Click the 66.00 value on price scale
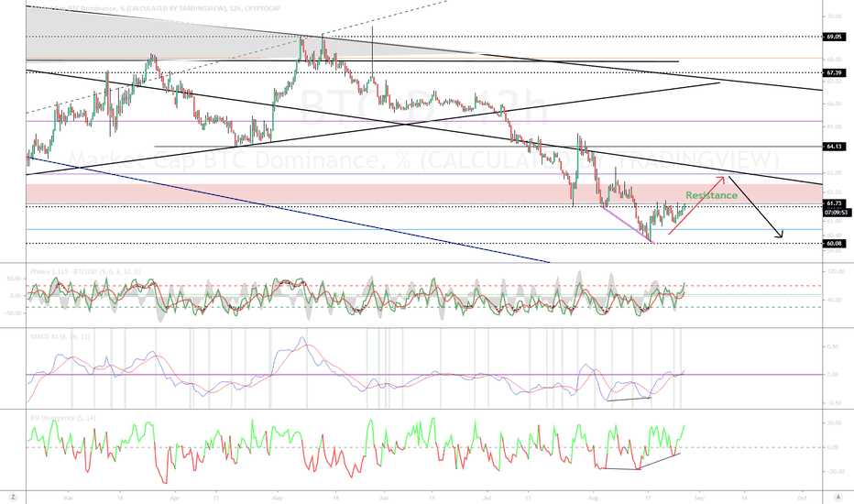 point(835,104)
